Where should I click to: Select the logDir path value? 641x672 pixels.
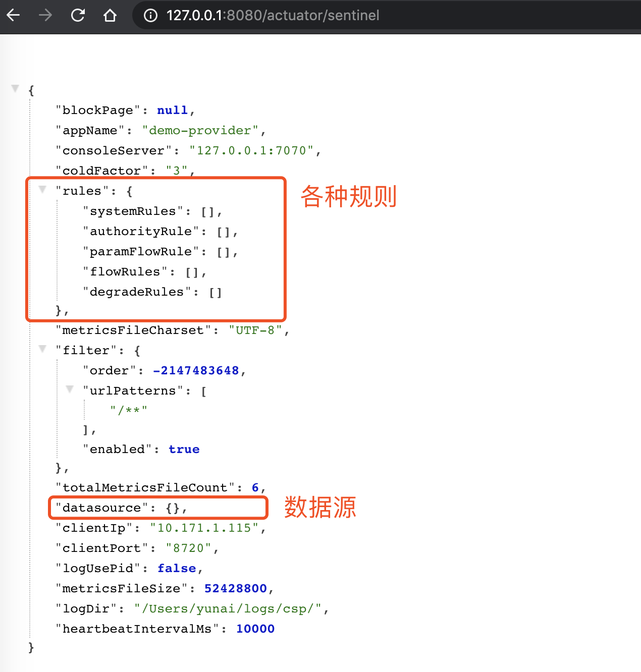230,608
